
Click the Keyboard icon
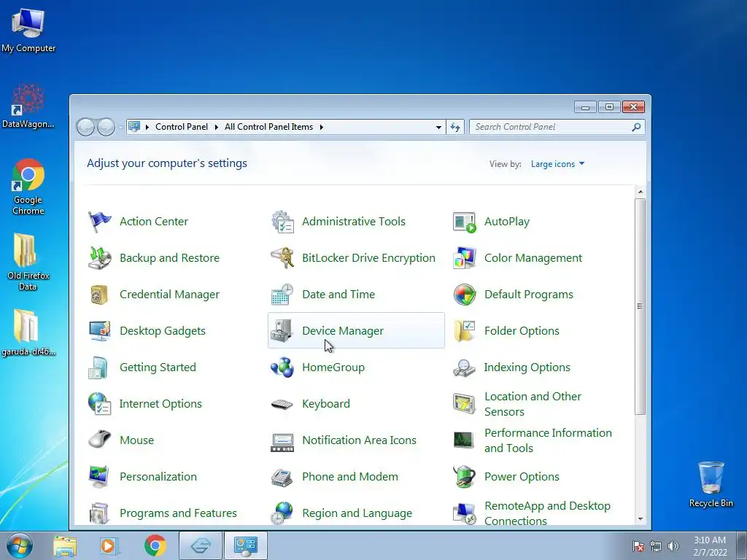282,404
